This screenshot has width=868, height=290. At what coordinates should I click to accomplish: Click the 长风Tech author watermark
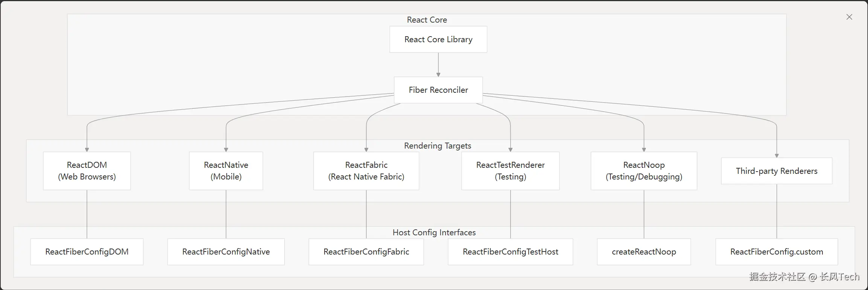click(840, 277)
